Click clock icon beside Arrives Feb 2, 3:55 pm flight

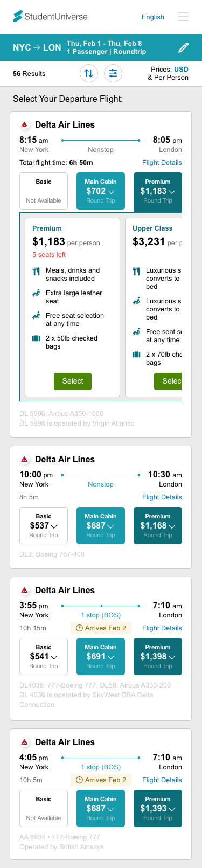[x=79, y=628]
